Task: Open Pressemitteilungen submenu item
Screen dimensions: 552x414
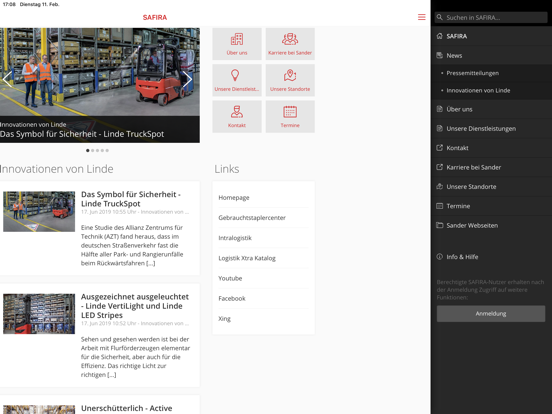Action: 491,73
